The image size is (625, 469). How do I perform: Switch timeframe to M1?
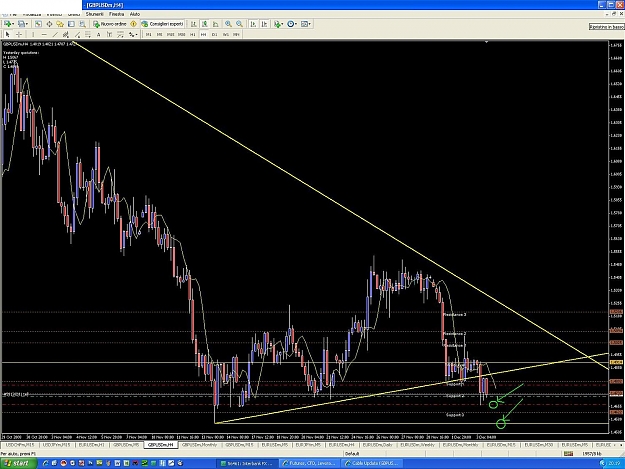coord(148,34)
